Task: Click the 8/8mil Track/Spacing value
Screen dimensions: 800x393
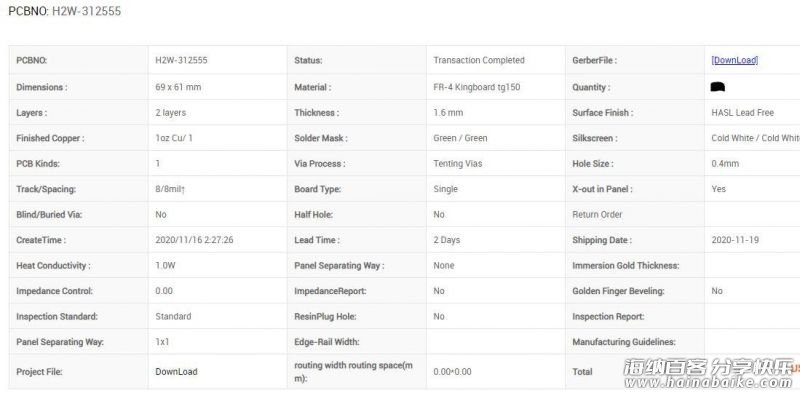Action: click(x=170, y=189)
